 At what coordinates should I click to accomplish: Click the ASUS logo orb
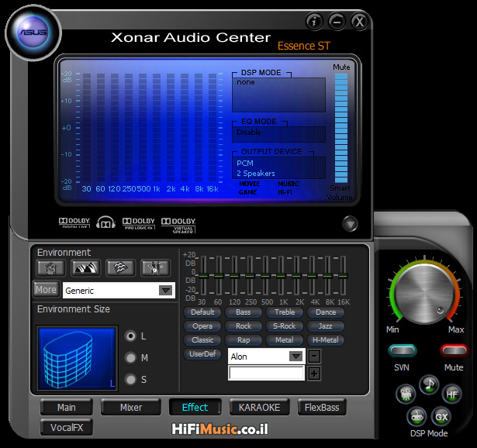(33, 33)
